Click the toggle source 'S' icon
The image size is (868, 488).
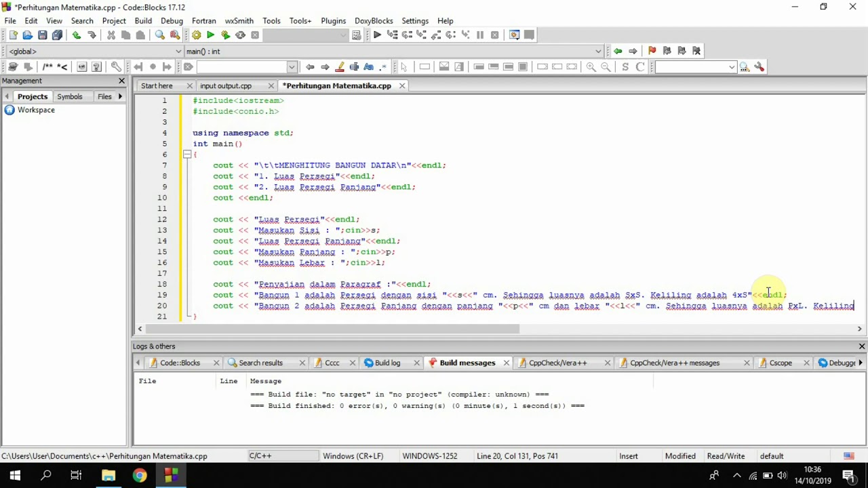pos(625,66)
